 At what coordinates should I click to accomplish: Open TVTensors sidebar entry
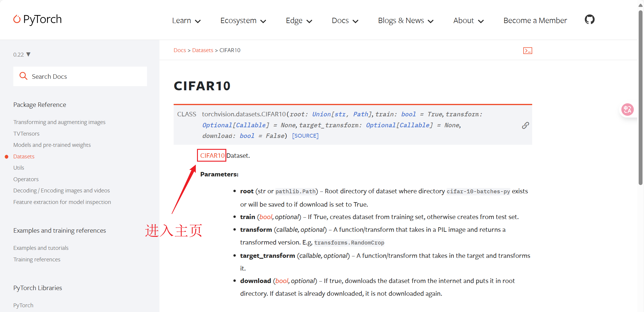[x=26, y=134]
